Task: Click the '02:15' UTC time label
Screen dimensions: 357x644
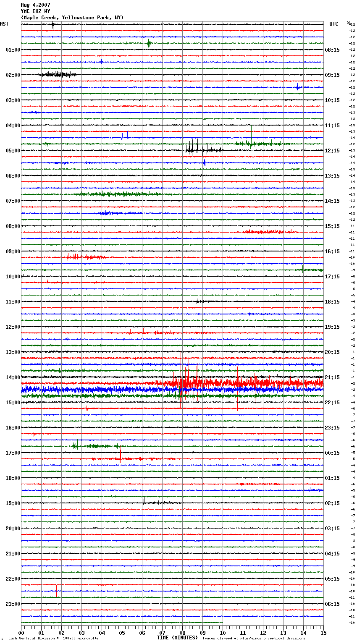Action: pyautogui.click(x=332, y=503)
